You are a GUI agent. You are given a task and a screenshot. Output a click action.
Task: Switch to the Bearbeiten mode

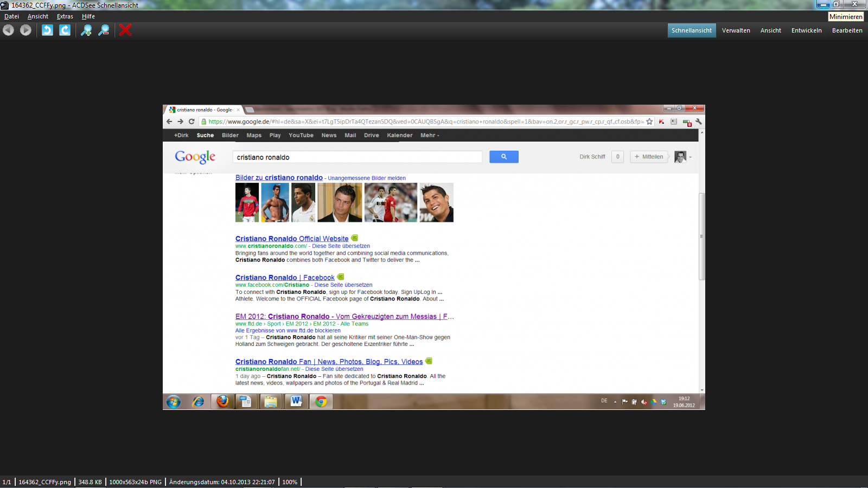(x=847, y=30)
